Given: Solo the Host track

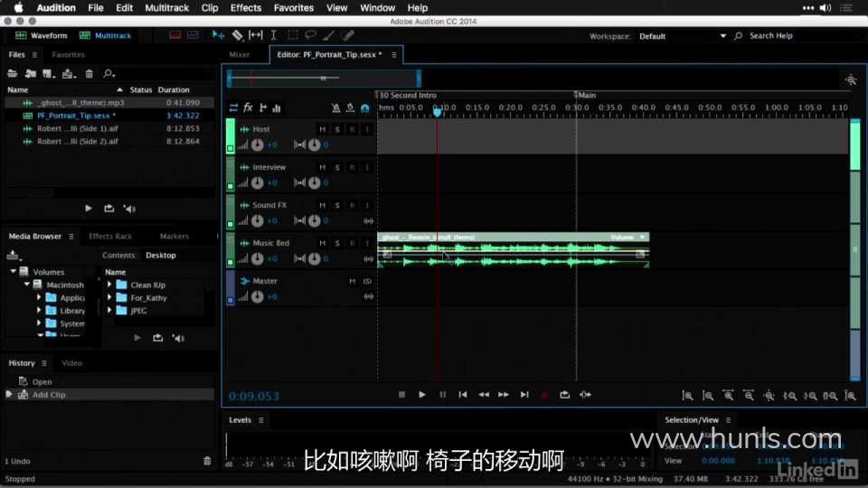Looking at the screenshot, I should [337, 129].
